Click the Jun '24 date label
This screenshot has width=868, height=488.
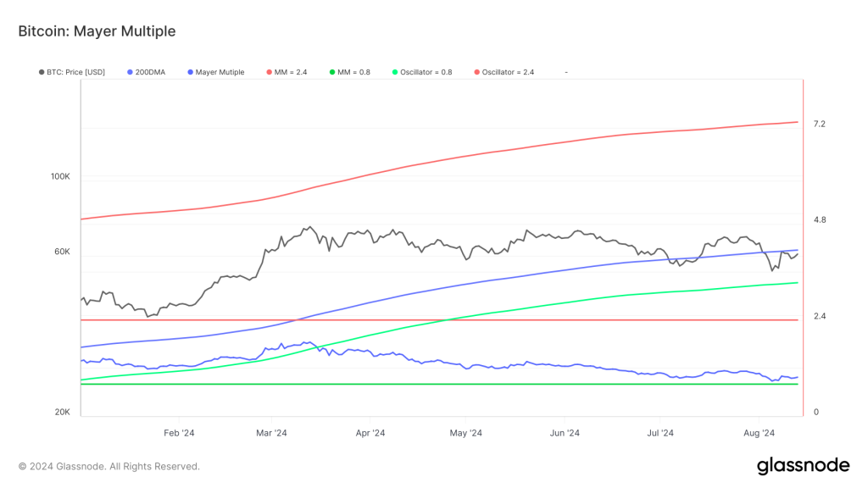click(x=564, y=433)
